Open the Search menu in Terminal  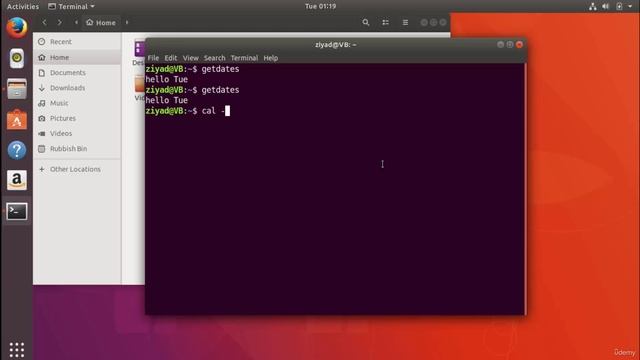214,58
